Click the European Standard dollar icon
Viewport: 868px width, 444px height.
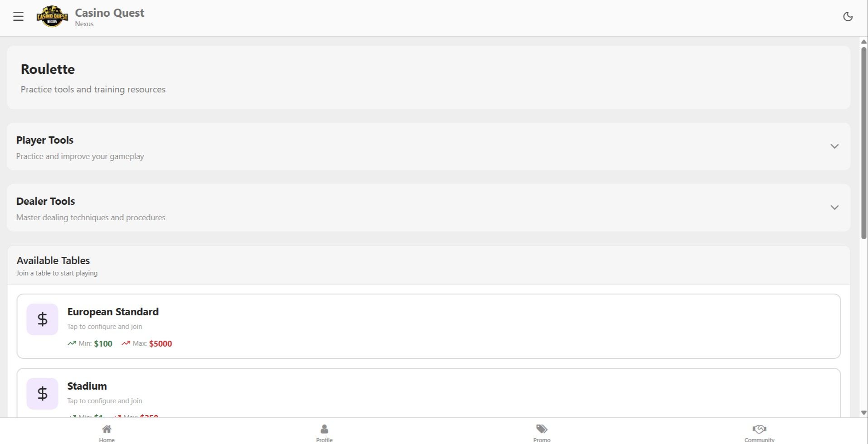[42, 319]
